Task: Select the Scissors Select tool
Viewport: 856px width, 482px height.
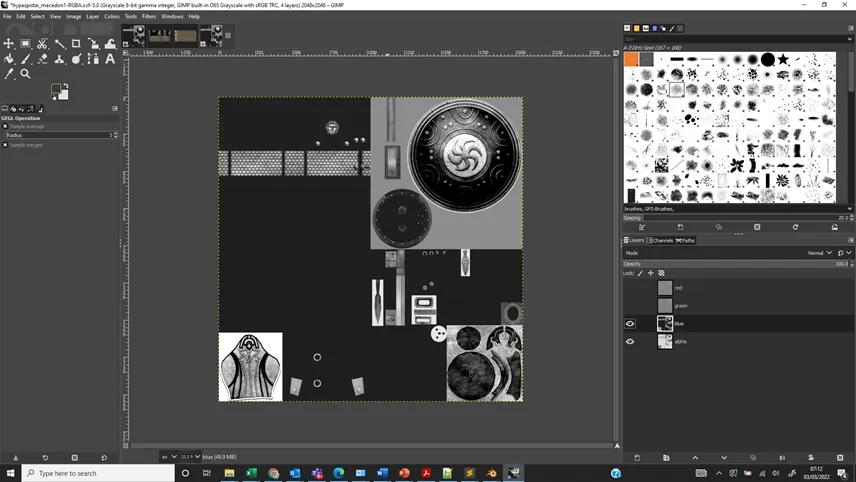Action: tap(42, 43)
